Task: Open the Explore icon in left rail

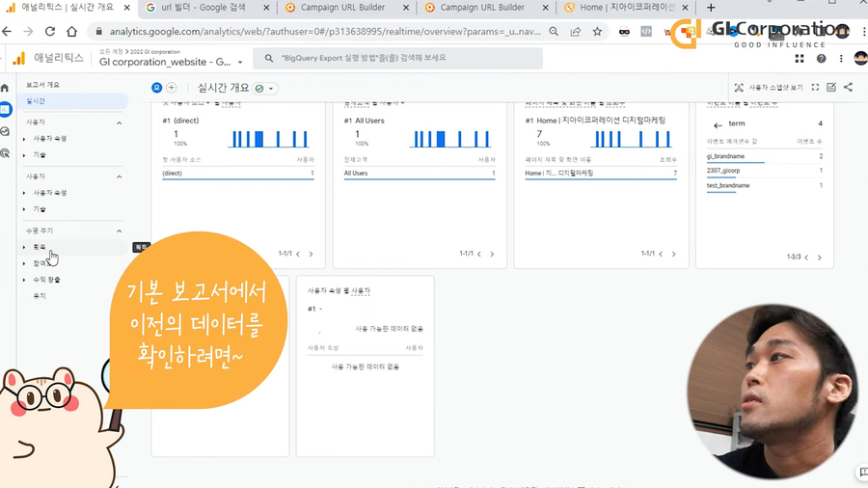Action: coord(5,131)
